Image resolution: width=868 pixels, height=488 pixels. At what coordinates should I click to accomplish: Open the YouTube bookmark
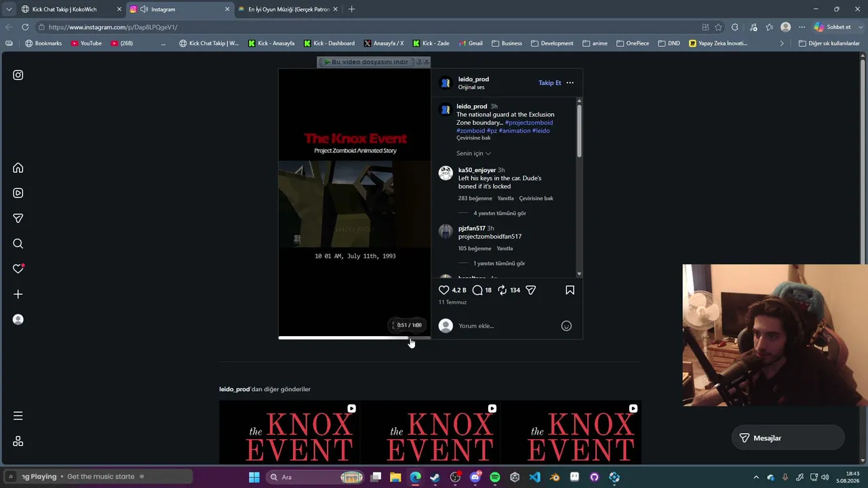[x=86, y=43]
